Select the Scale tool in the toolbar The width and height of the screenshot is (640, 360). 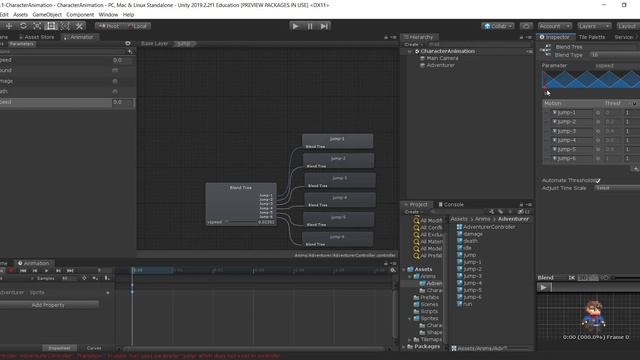click(37, 26)
